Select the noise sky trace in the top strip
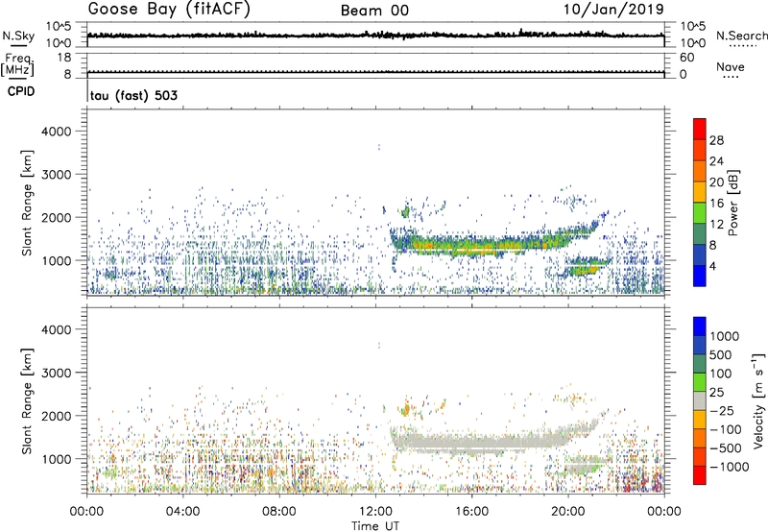The height and width of the screenshot is (532, 768). click(375, 36)
